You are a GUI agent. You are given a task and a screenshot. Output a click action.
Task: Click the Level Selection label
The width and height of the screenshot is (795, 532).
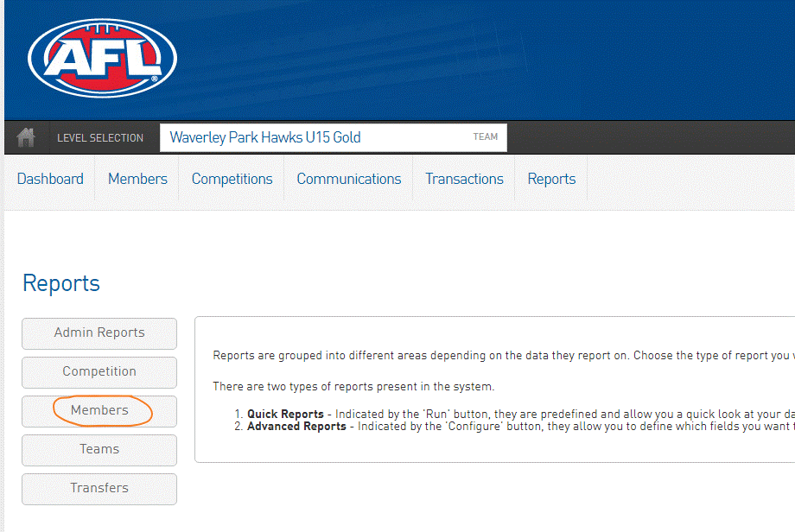coord(100,138)
